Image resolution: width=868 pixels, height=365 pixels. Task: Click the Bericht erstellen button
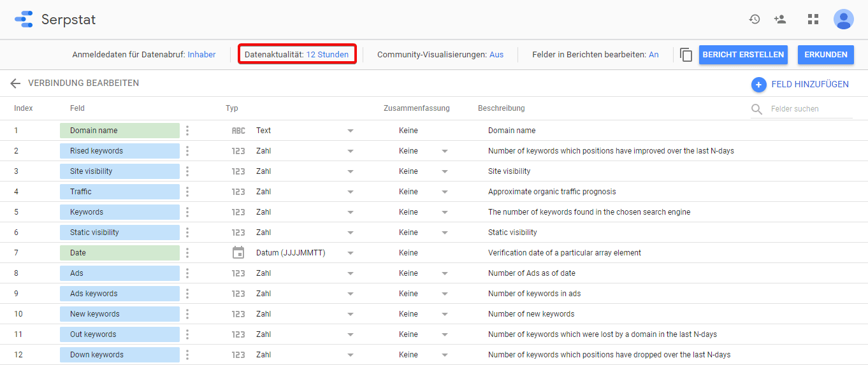(x=743, y=55)
